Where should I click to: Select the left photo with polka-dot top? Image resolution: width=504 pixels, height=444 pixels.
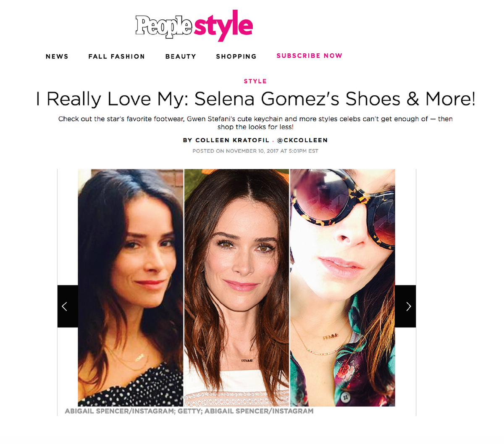(x=130, y=287)
